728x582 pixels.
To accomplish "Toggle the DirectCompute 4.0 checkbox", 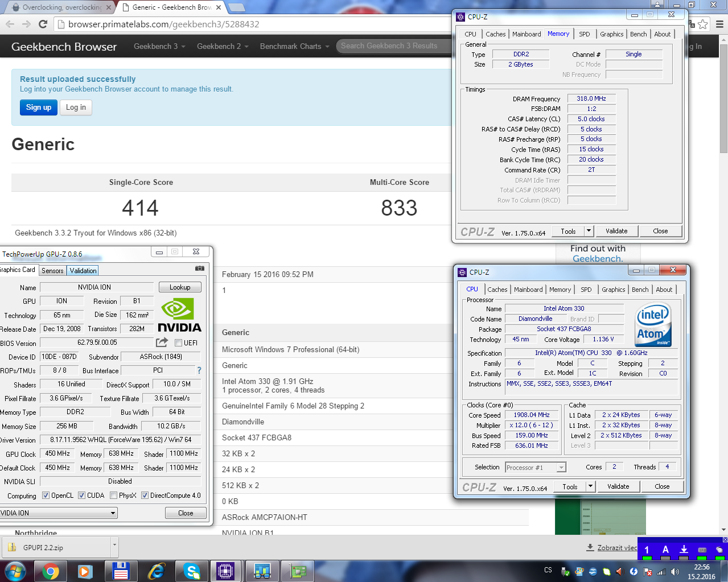I will pyautogui.click(x=145, y=495).
